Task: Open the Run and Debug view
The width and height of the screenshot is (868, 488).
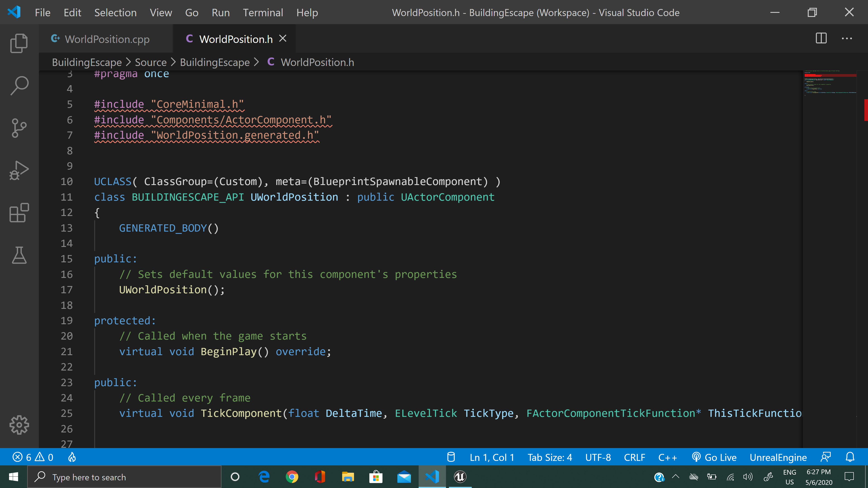Action: [x=19, y=170]
